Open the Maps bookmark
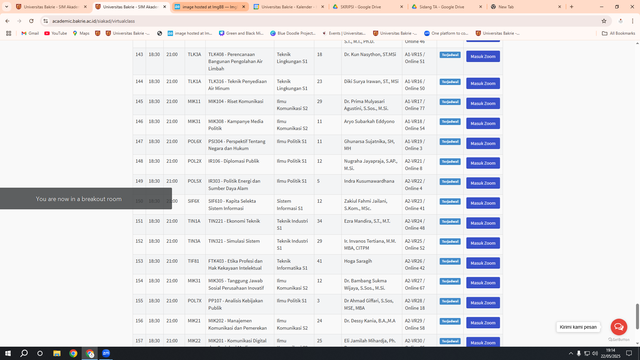The height and width of the screenshot is (360, 640). pyautogui.click(x=81, y=33)
